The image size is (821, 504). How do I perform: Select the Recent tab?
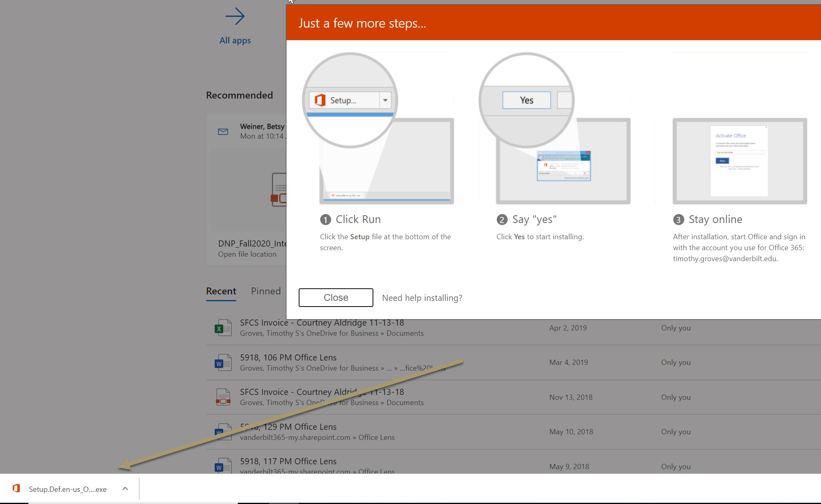pos(221,291)
